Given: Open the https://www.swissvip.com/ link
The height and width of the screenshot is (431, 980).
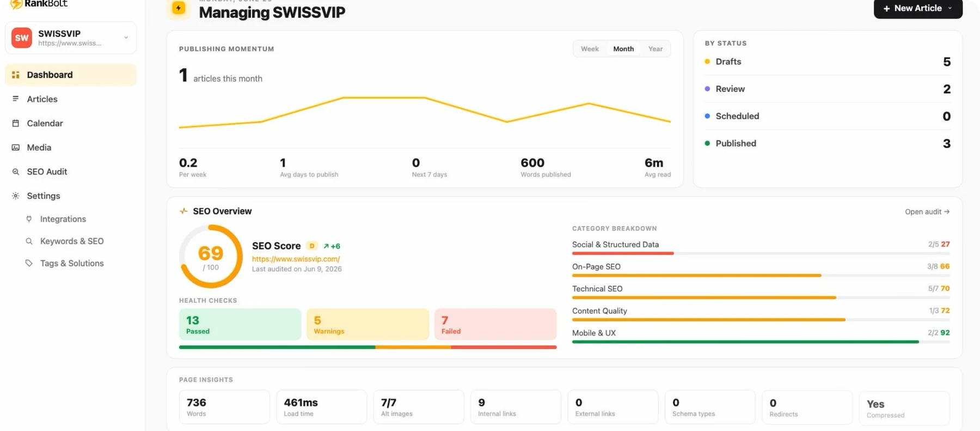Looking at the screenshot, I should tap(296, 259).
